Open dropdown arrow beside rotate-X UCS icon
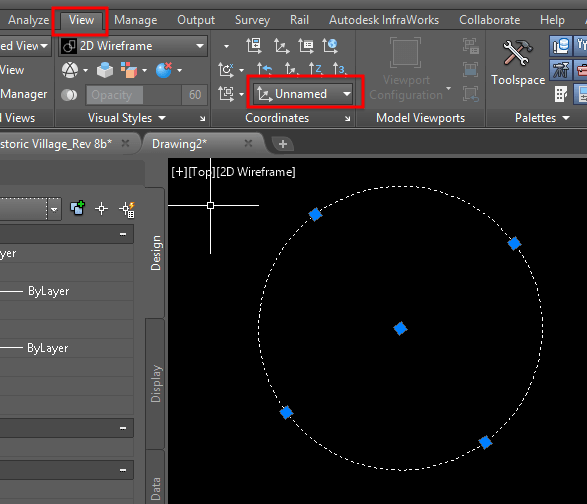The width and height of the screenshot is (587, 504). click(x=241, y=70)
